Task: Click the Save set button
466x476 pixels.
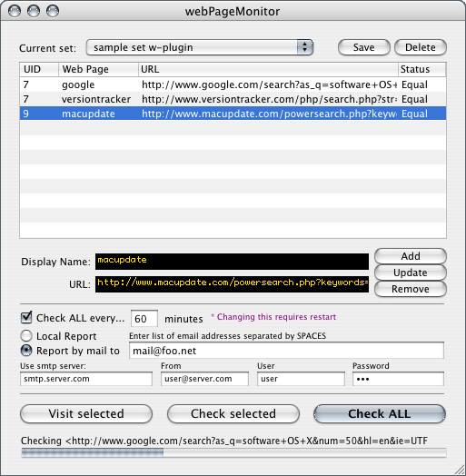Action: (x=363, y=47)
